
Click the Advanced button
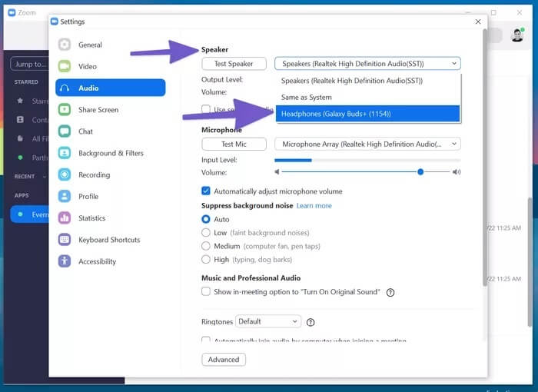(x=224, y=360)
